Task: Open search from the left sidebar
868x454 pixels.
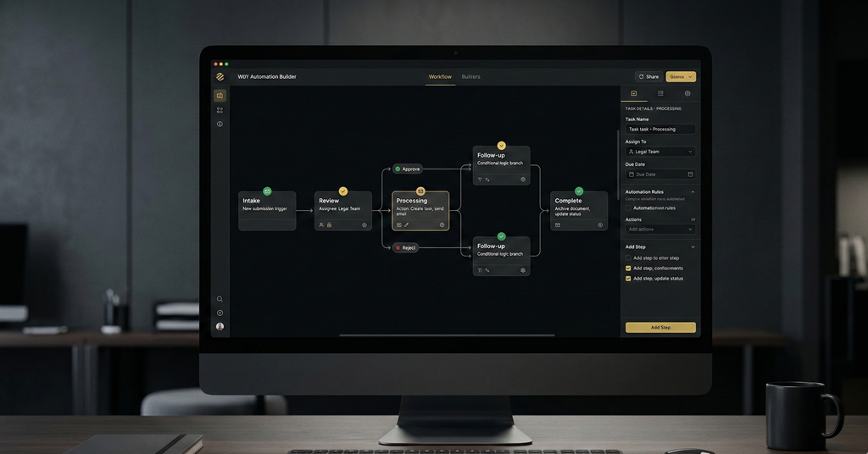Action: [220, 299]
